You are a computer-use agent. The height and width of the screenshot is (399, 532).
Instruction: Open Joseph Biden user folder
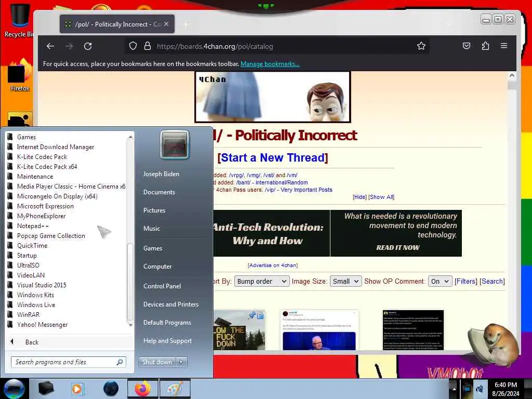[x=161, y=174]
